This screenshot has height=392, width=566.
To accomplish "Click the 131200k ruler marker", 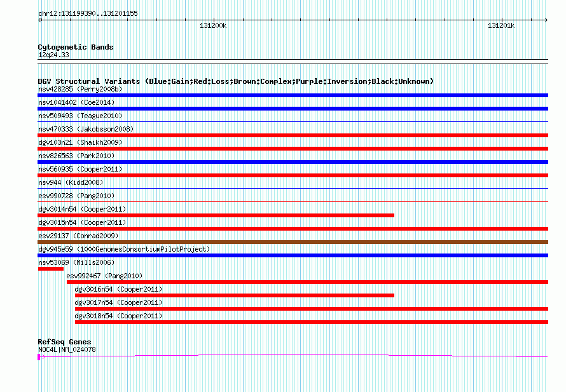I will coord(213,25).
